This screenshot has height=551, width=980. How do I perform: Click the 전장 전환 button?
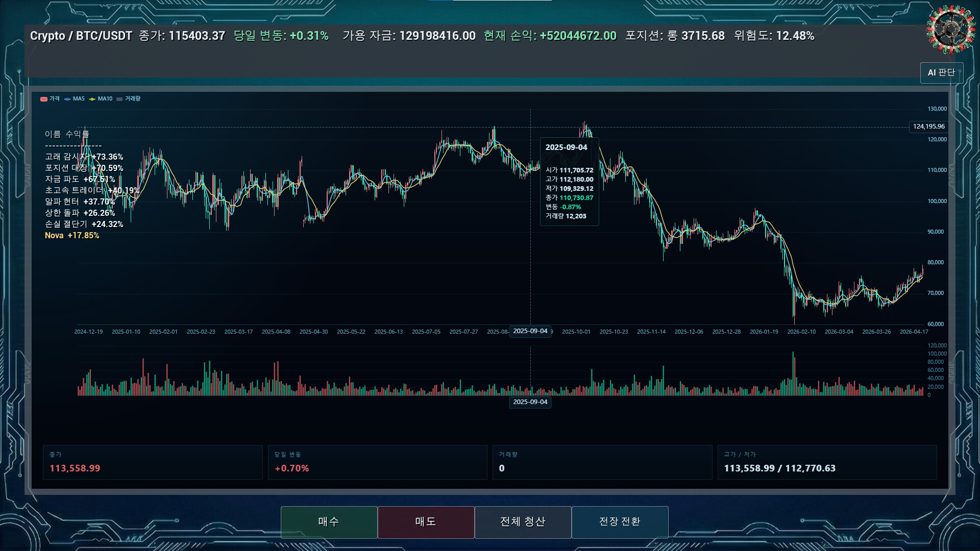(620, 522)
